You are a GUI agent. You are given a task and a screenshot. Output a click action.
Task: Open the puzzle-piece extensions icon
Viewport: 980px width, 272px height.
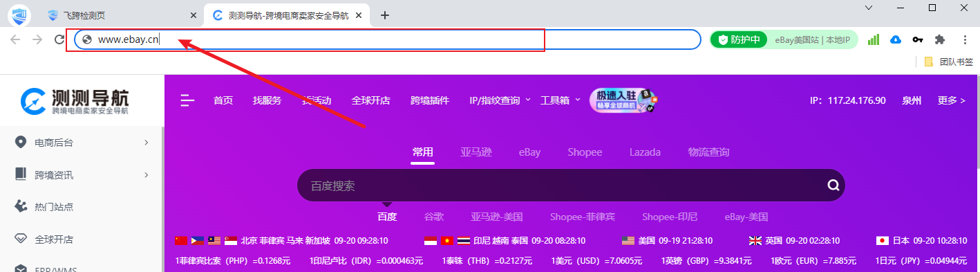(939, 39)
